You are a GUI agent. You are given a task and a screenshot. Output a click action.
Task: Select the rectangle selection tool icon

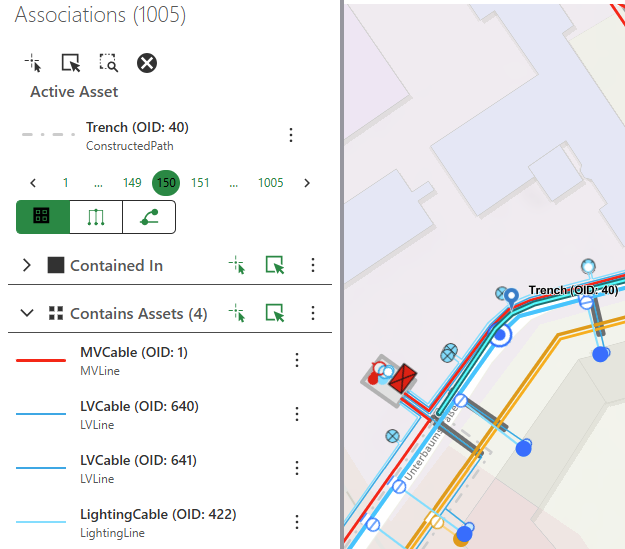coord(71,63)
